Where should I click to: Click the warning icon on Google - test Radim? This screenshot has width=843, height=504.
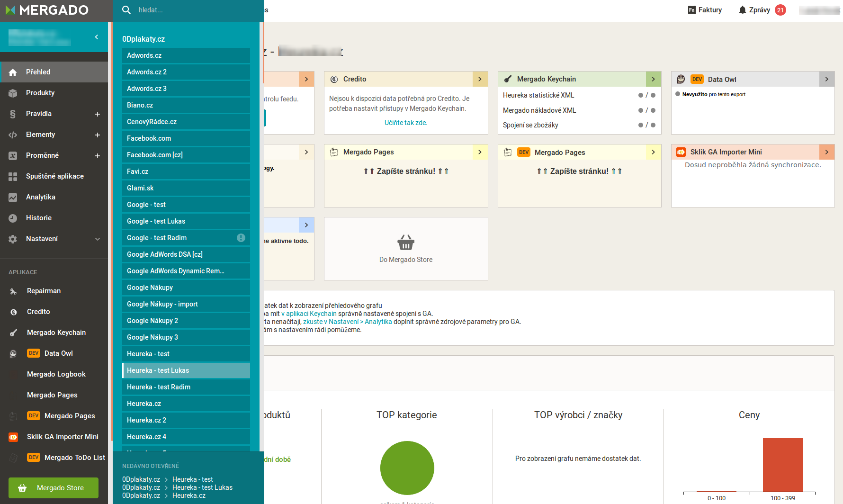coord(241,238)
